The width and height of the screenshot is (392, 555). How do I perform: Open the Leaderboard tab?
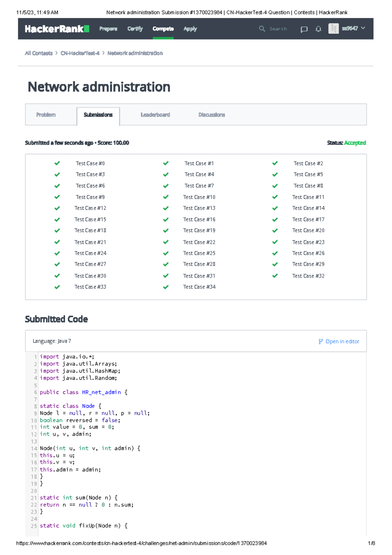click(155, 115)
